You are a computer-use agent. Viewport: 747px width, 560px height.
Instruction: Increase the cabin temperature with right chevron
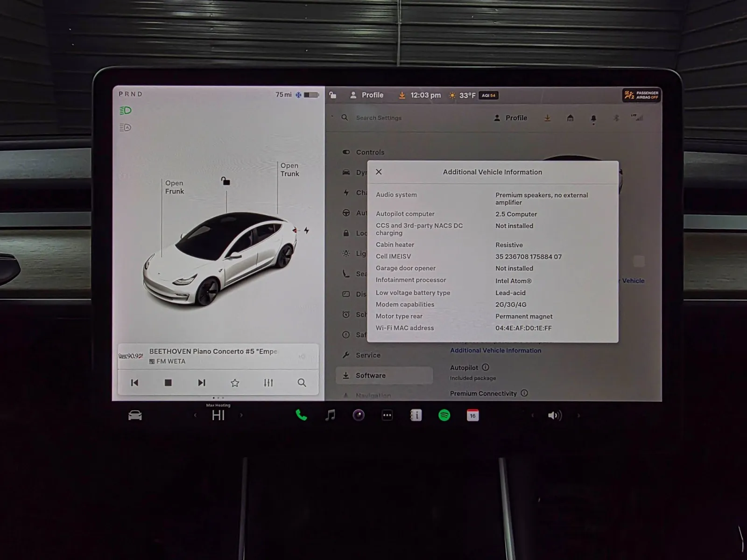(241, 415)
